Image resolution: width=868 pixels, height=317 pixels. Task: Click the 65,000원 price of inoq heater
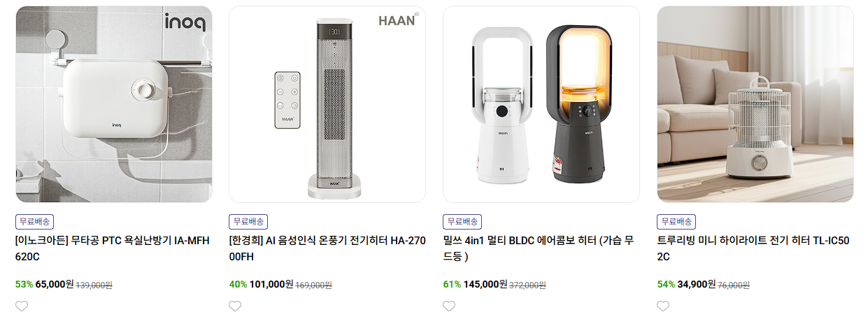pos(55,284)
